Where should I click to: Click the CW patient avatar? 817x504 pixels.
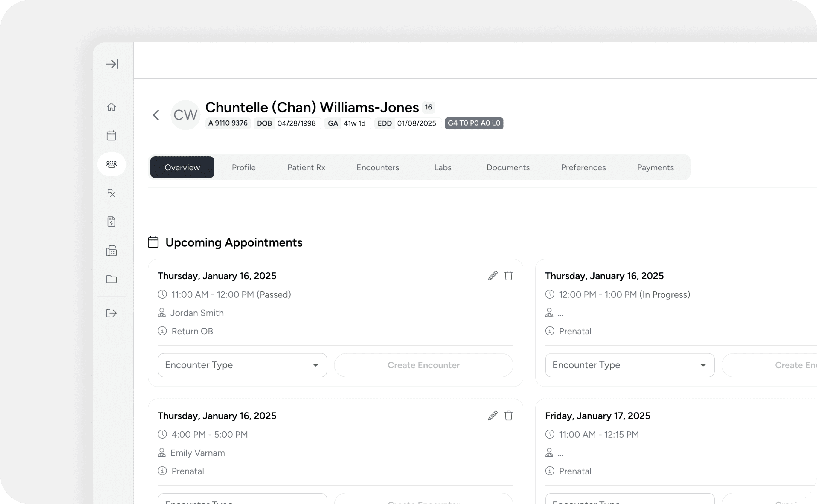pos(185,115)
